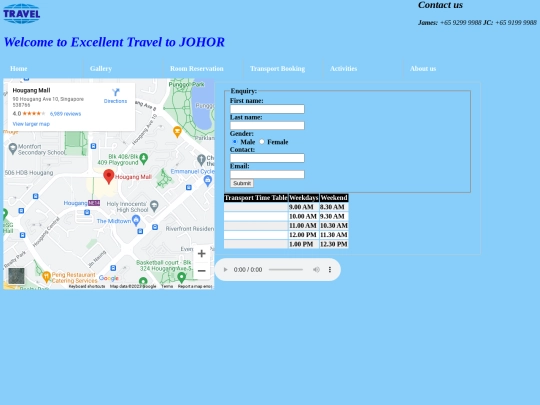Select the Male radio button
Viewport: 540px width, 405px height.
click(x=235, y=142)
